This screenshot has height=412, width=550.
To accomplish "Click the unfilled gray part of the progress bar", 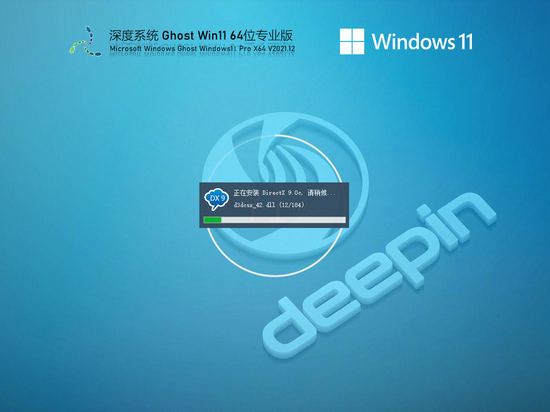I will click(x=283, y=220).
